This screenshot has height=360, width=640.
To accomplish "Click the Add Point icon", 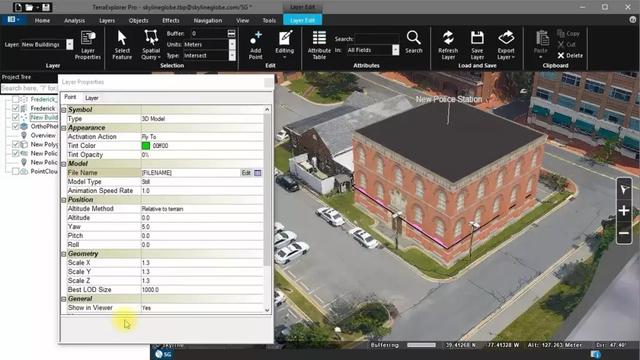I will [256, 45].
